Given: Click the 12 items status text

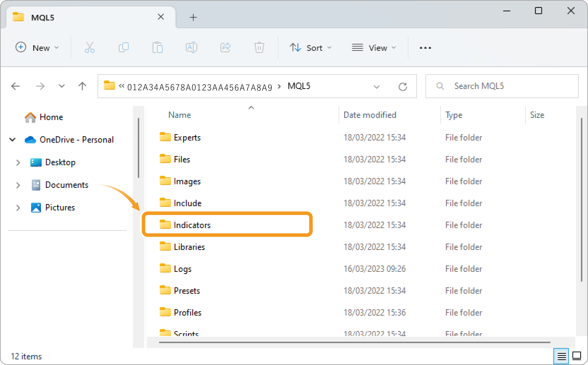Looking at the screenshot, I should [26, 357].
